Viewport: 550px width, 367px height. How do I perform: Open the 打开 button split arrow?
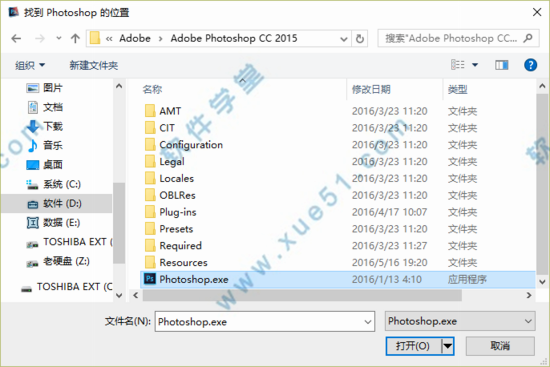coord(447,346)
